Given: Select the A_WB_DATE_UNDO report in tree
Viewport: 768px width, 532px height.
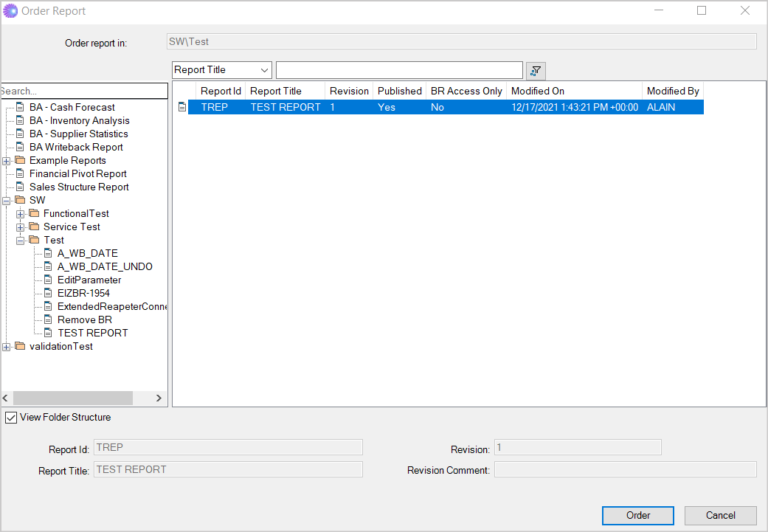Looking at the screenshot, I should pyautogui.click(x=105, y=267).
